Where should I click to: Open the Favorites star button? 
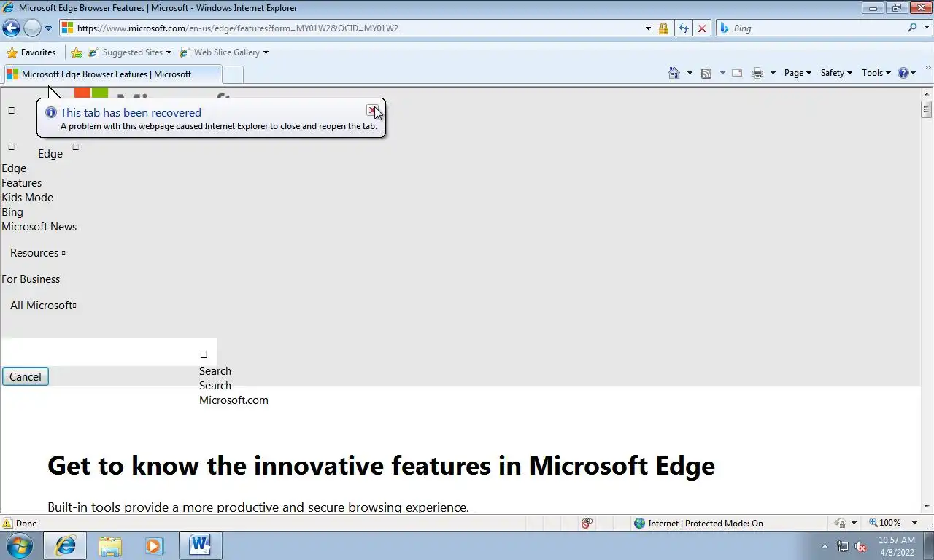click(x=31, y=52)
